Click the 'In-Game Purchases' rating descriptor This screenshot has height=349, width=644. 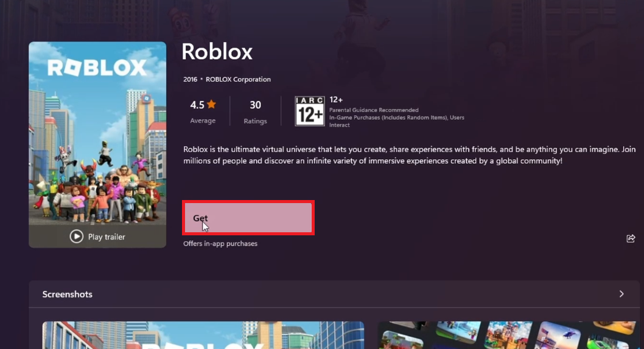click(397, 121)
